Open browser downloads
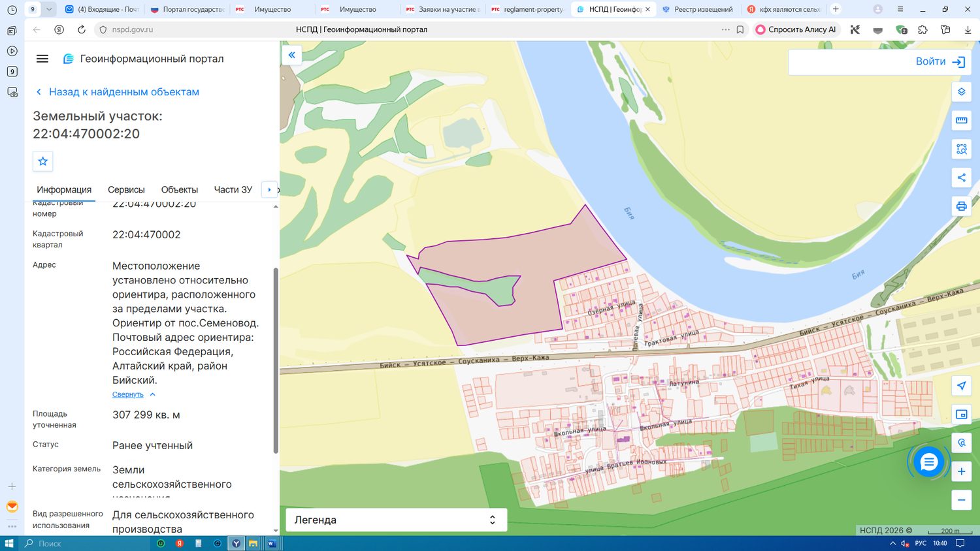 968,29
